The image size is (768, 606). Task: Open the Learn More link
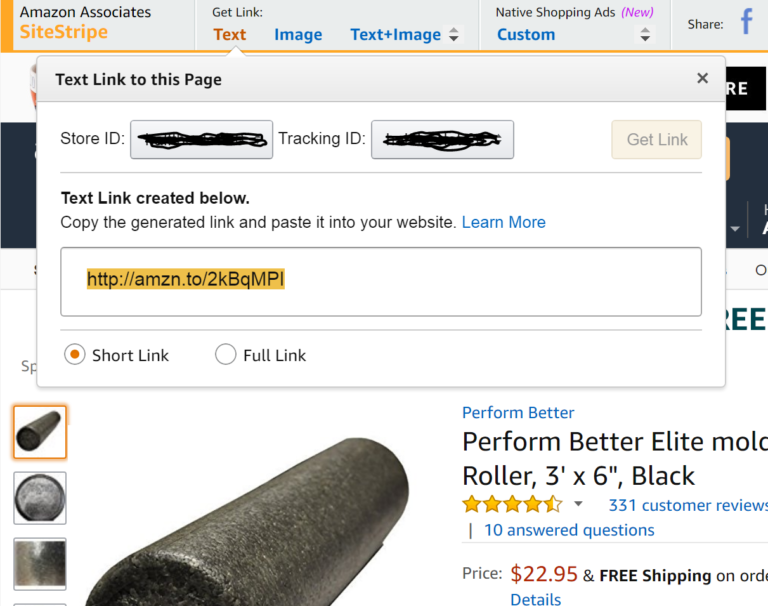[x=504, y=222]
